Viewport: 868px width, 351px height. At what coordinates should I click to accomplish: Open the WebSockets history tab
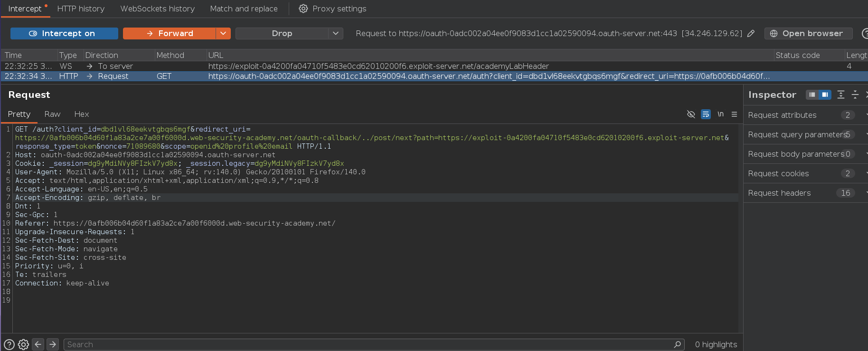[x=158, y=9]
